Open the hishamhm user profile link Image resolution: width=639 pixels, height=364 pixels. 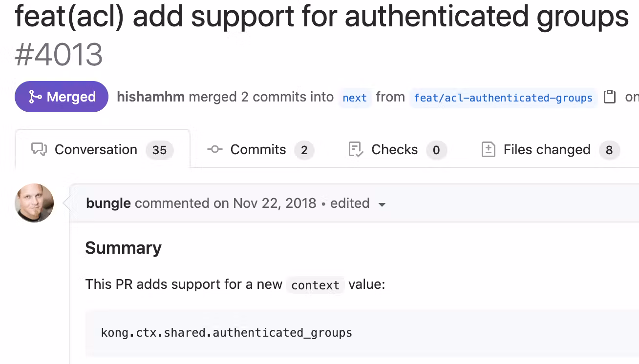tap(151, 97)
